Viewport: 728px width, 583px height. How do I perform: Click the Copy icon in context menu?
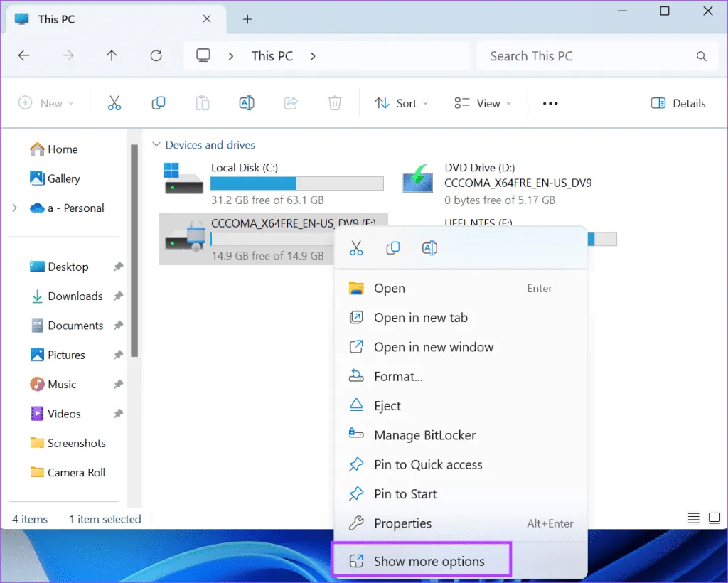392,248
